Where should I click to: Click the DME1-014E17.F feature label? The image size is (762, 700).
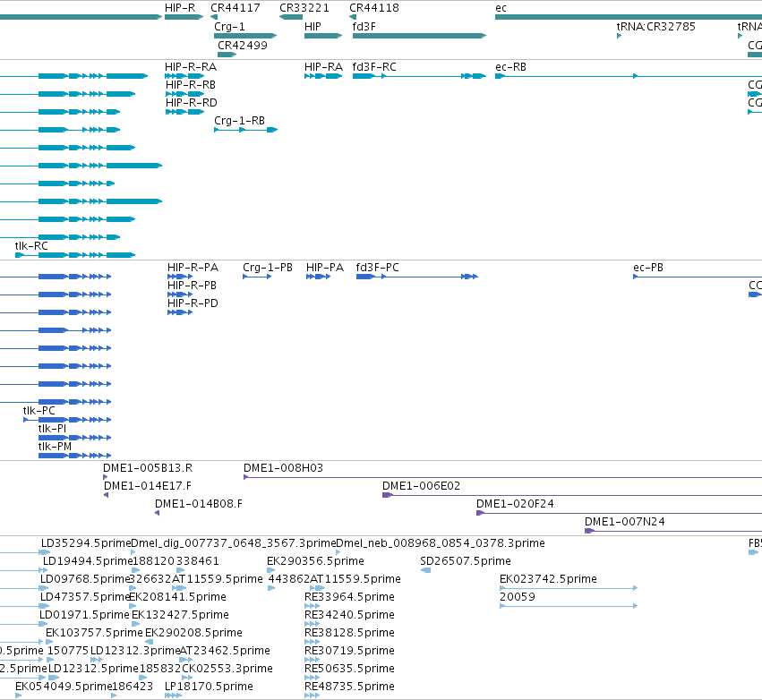[148, 486]
